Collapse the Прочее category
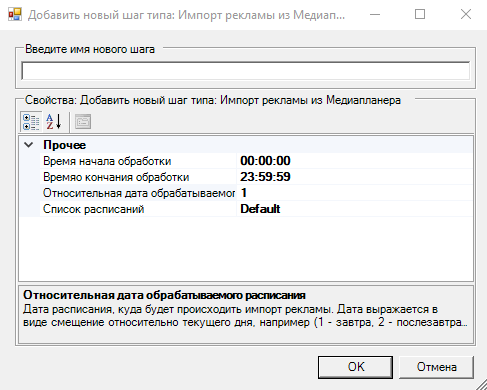 29,145
